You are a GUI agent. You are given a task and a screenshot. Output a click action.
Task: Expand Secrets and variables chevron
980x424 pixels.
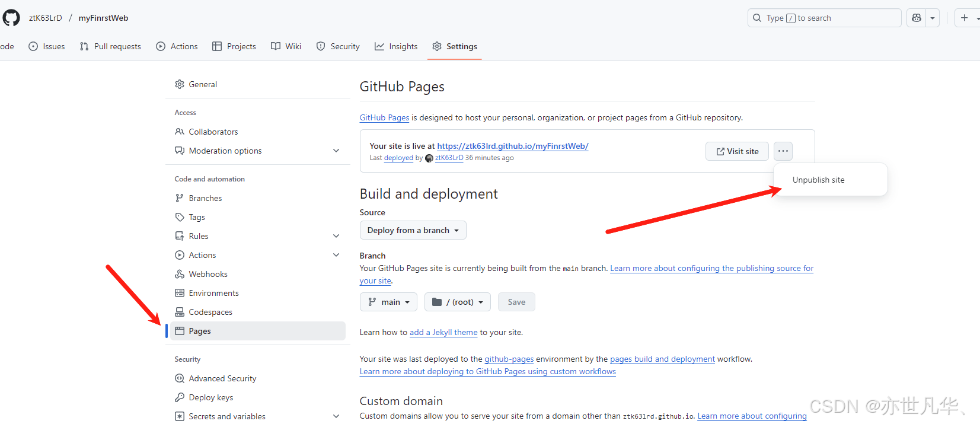tap(336, 416)
